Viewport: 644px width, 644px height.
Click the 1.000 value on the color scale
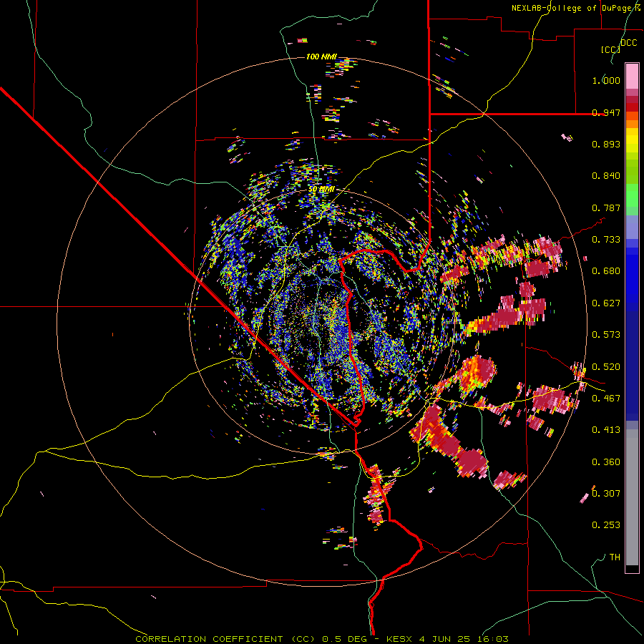(x=606, y=80)
